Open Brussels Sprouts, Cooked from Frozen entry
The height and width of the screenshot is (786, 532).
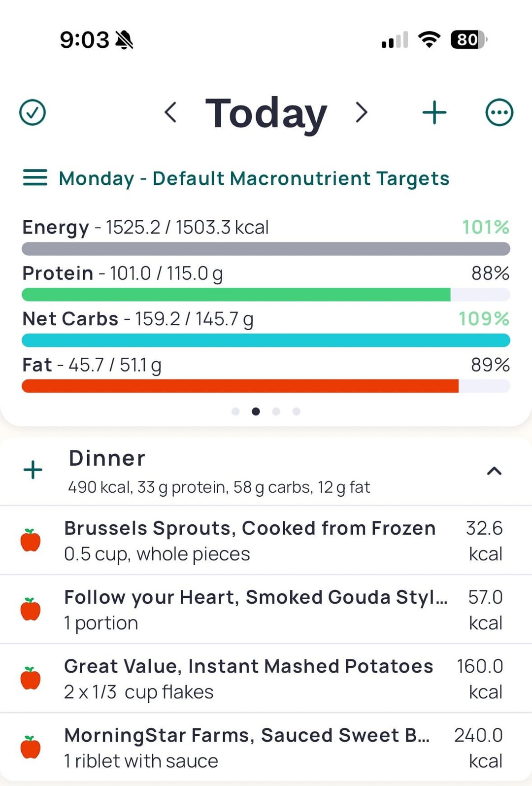pyautogui.click(x=250, y=540)
